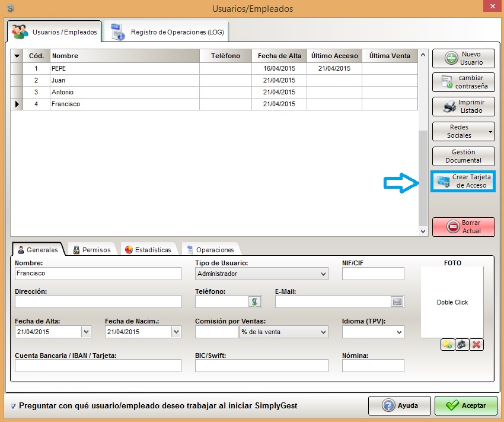The height and width of the screenshot is (422, 504).
Task: Open the Registro de Operaciones (LOG) tab
Action: (167, 32)
